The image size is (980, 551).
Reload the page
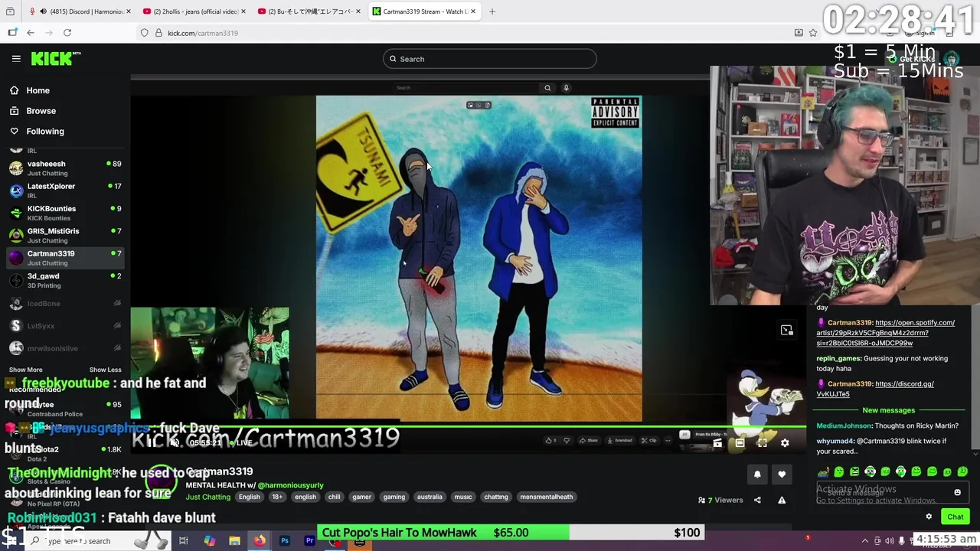(67, 33)
